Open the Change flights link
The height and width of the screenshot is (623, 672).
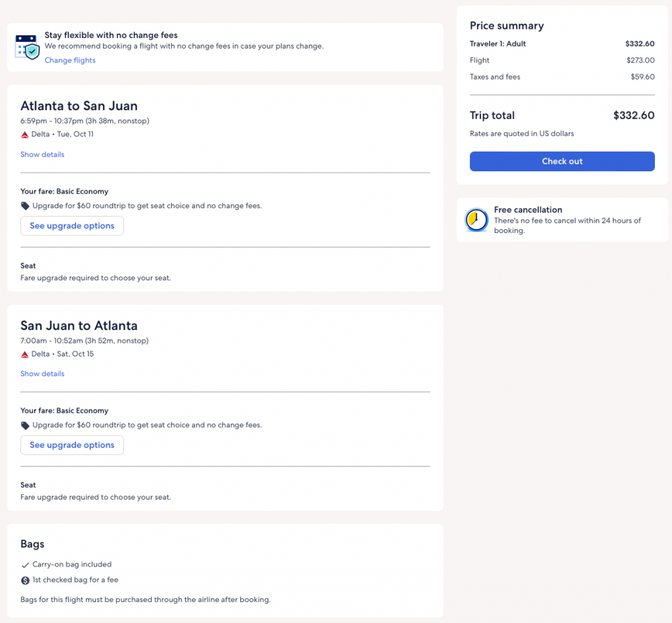coord(70,60)
